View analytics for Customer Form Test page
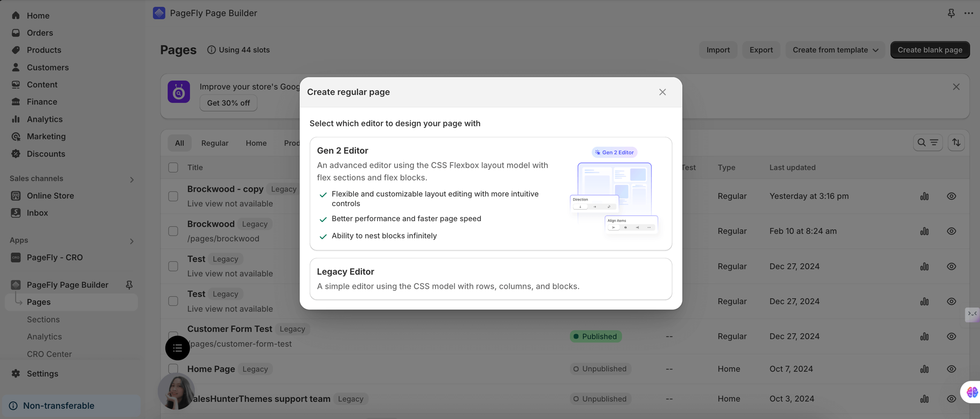 (x=924, y=336)
